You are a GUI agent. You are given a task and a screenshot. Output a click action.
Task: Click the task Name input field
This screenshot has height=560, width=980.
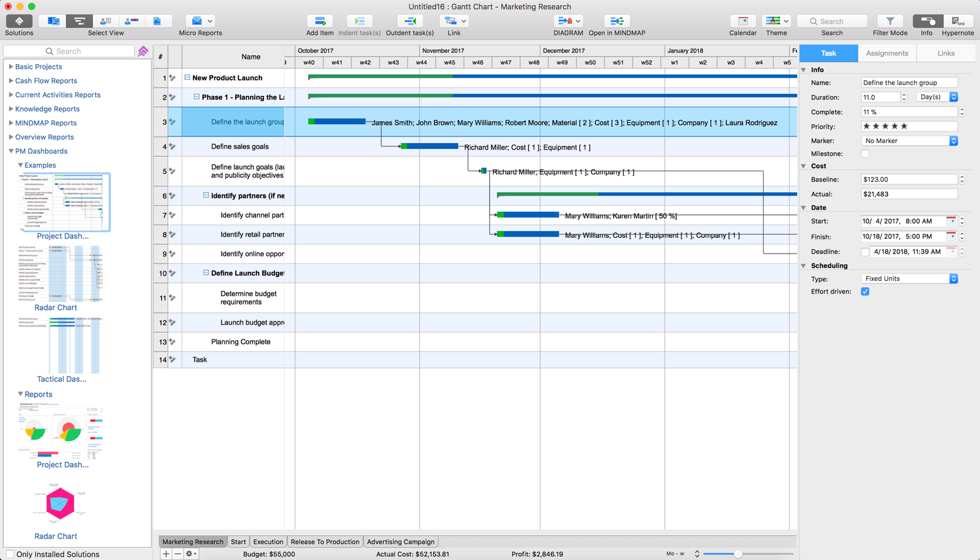909,83
